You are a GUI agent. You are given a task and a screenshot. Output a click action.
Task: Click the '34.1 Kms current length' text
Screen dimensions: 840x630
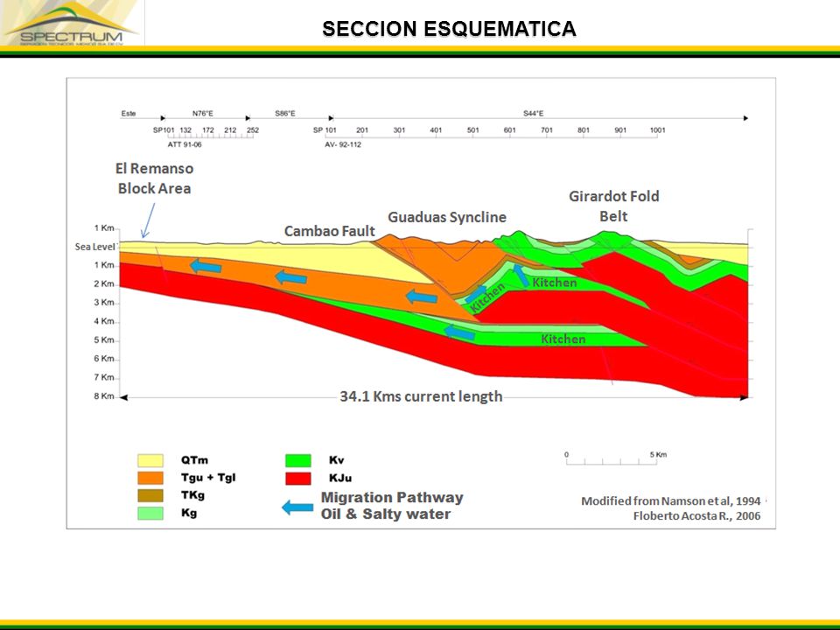[421, 396]
